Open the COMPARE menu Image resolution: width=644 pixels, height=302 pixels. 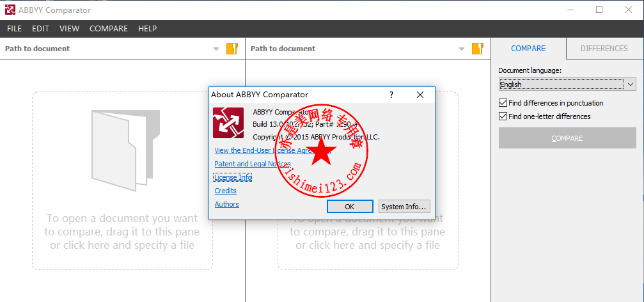[x=109, y=29]
